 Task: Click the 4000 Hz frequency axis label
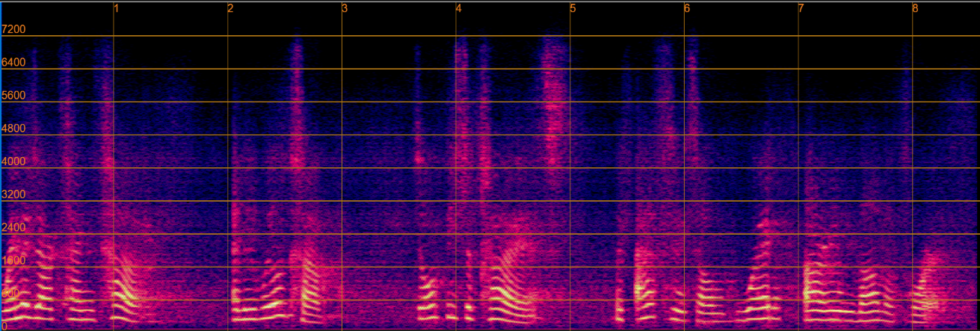tap(14, 161)
